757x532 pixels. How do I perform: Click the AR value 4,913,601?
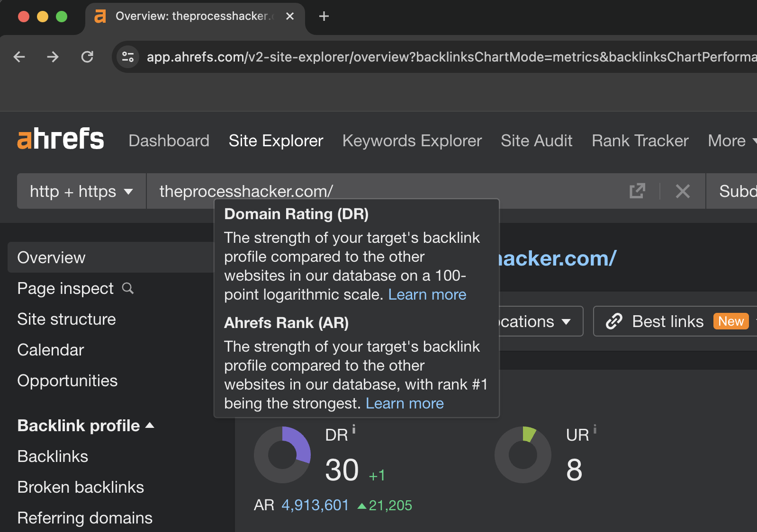pos(315,505)
